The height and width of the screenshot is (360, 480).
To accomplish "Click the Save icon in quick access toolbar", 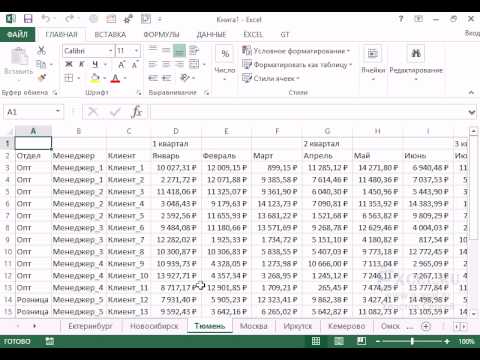I will pyautogui.click(x=28, y=19).
